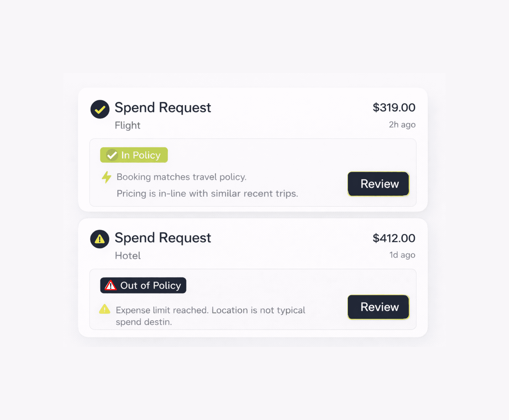Click Review on the $319.00 Flight request
Viewport: 509px width, 420px height.
tap(378, 184)
